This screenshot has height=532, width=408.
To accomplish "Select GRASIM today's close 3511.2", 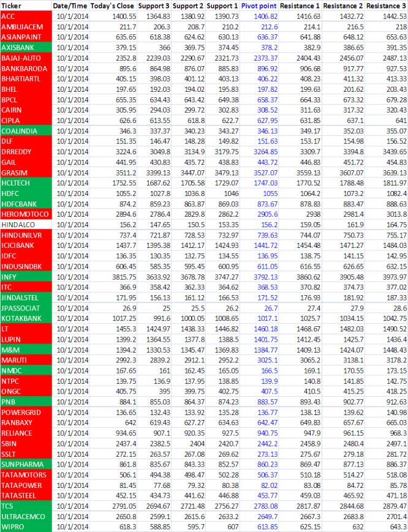I will [126, 173].
